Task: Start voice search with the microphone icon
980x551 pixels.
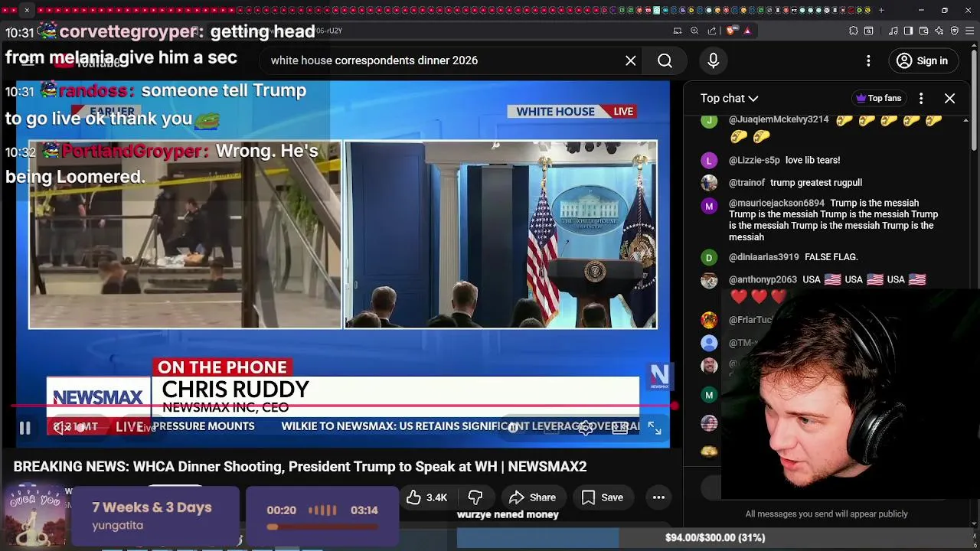Action: coord(713,60)
